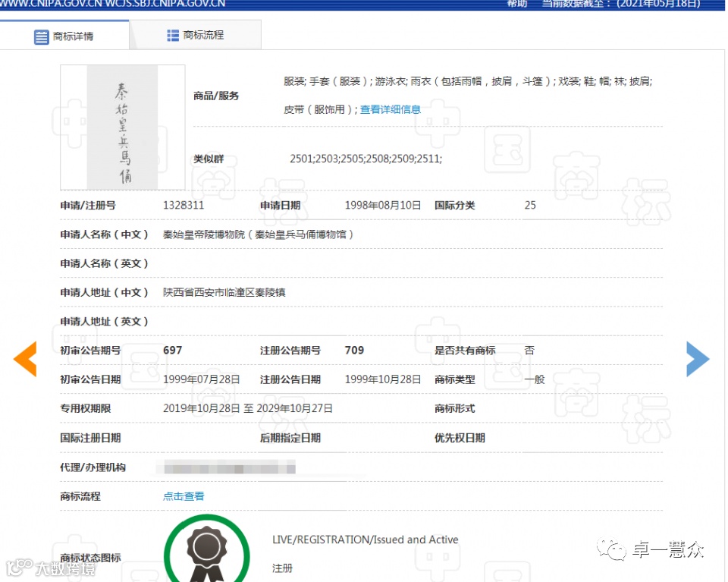Click the 代理/办理机构 label
Viewport: 728px width, 582px height.
[x=93, y=467]
